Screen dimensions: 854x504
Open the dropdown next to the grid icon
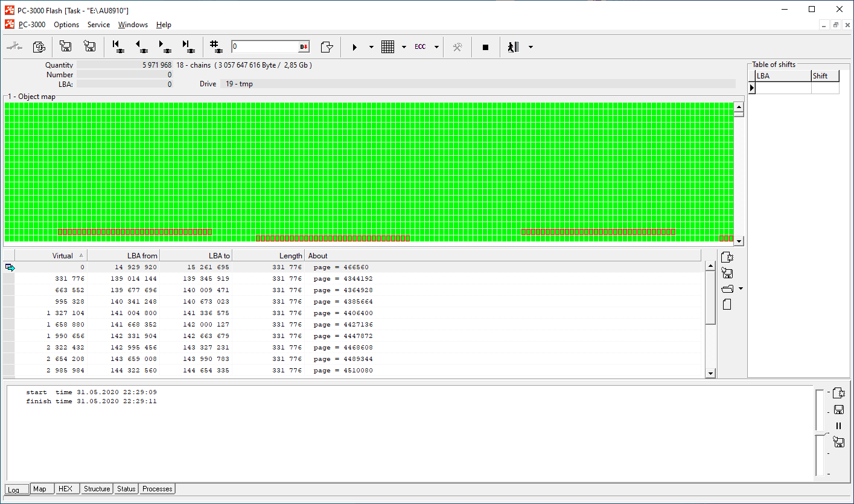[x=404, y=47]
